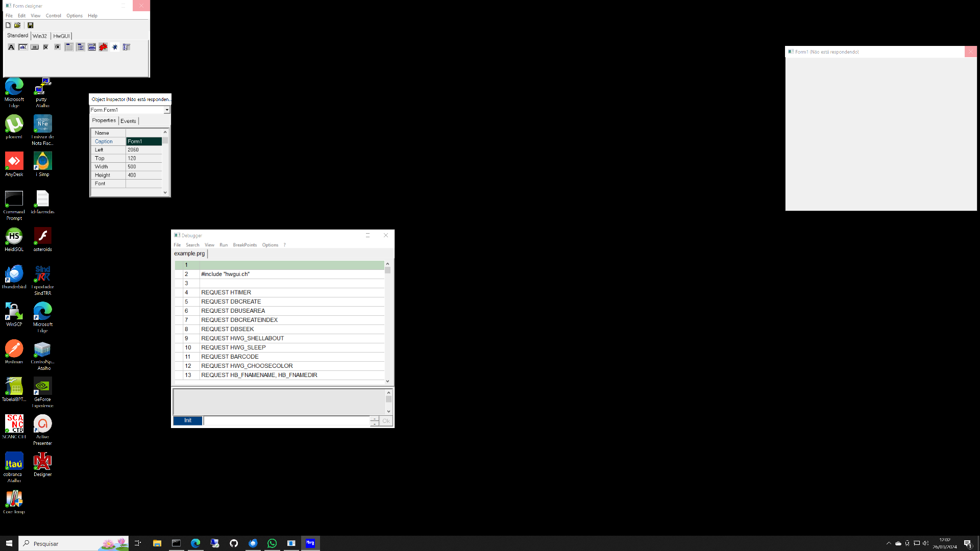Click the New form toolbar icon
The image size is (980, 551).
(x=8, y=25)
